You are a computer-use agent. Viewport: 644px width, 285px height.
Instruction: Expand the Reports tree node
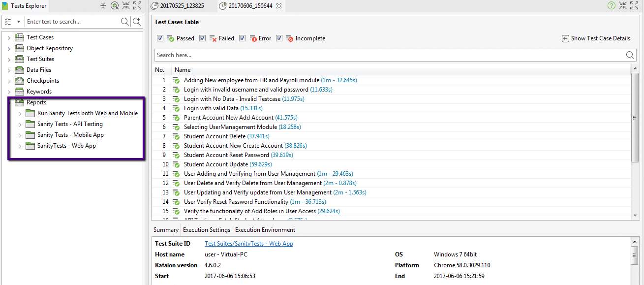coord(9,102)
